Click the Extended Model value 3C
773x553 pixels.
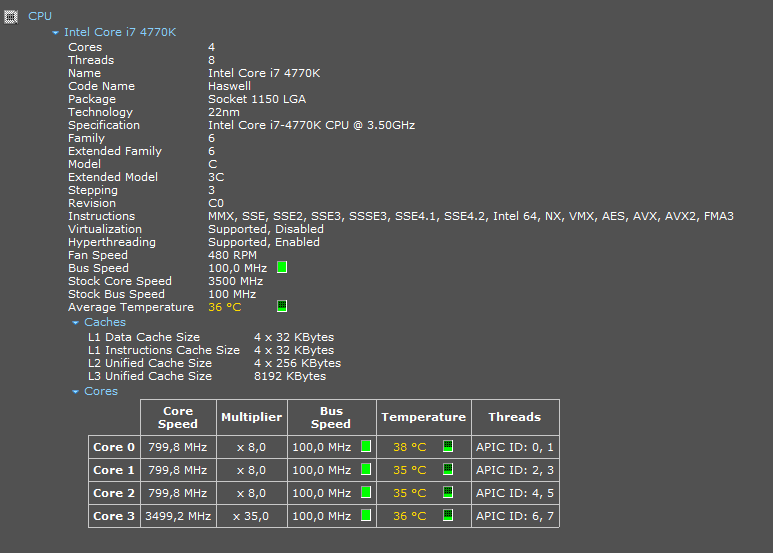pyautogui.click(x=216, y=177)
